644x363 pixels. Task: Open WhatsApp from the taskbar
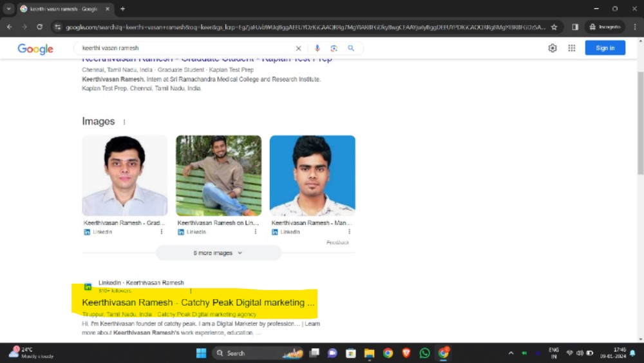pyautogui.click(x=424, y=353)
